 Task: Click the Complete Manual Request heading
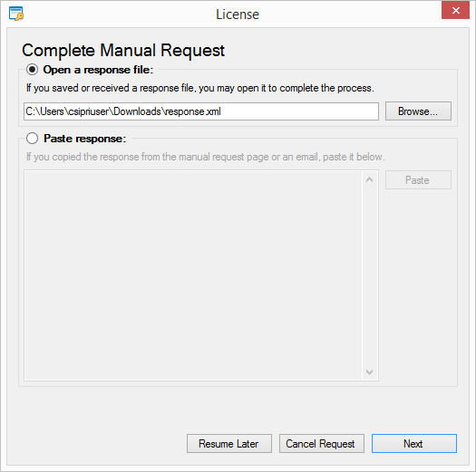pyautogui.click(x=123, y=51)
